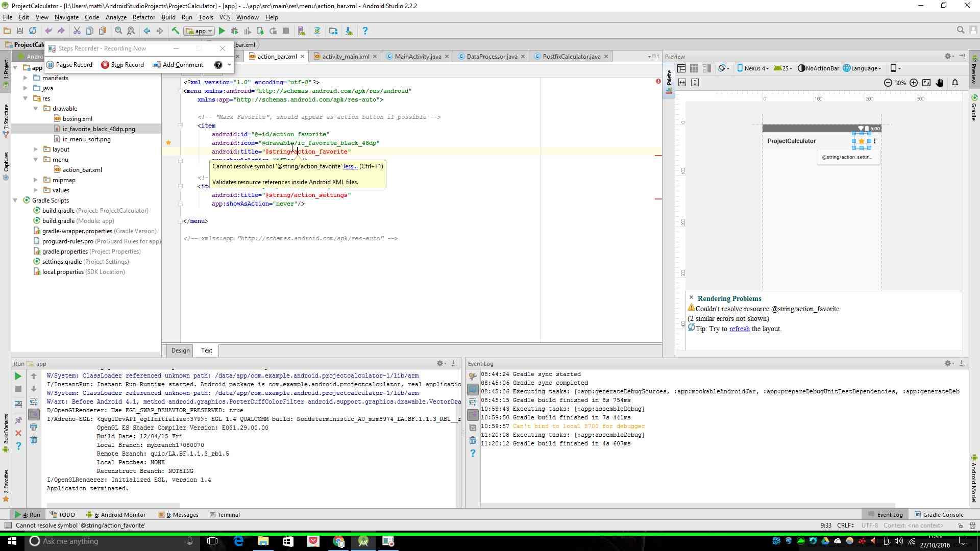Open the Nexus 4 device dropdown

[x=753, y=68]
